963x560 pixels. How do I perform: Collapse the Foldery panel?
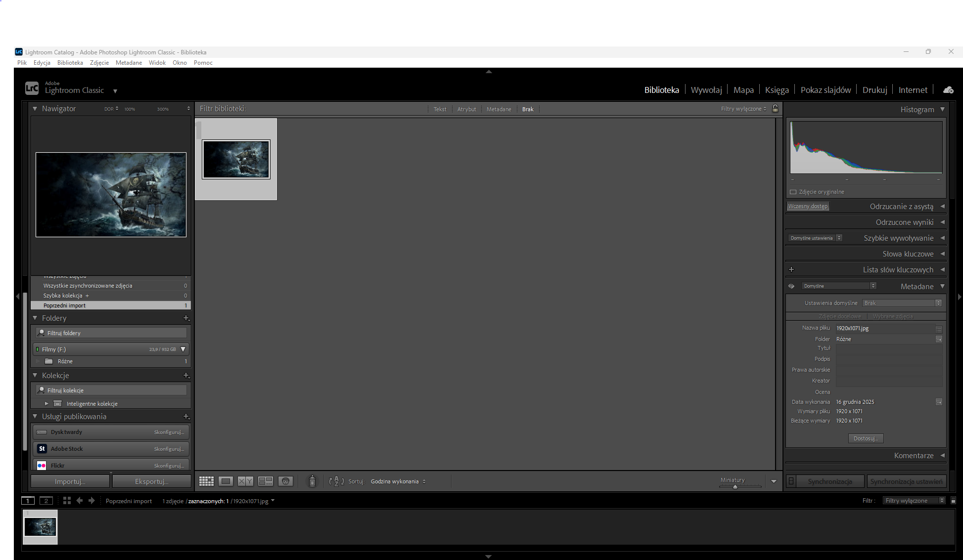click(35, 318)
